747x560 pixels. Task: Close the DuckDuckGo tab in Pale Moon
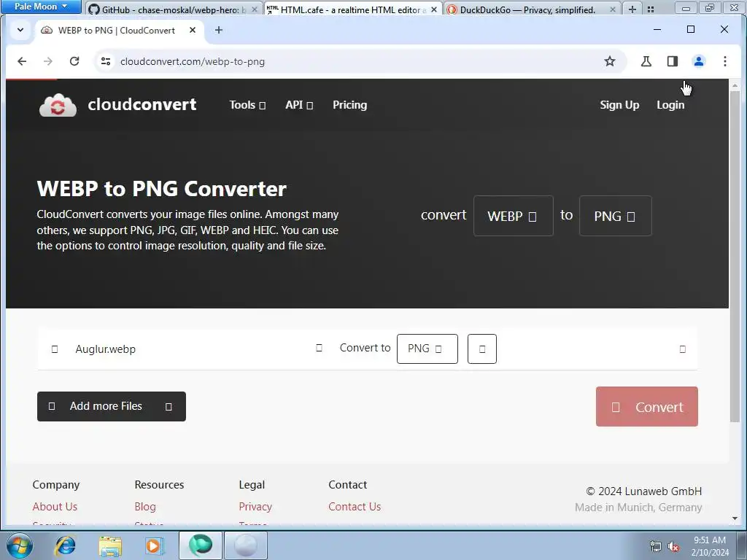[x=613, y=9]
